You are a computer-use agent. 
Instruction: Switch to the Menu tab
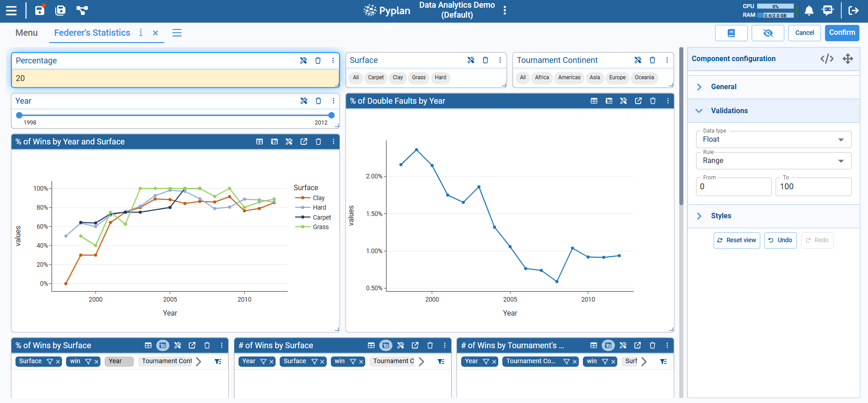(x=26, y=33)
